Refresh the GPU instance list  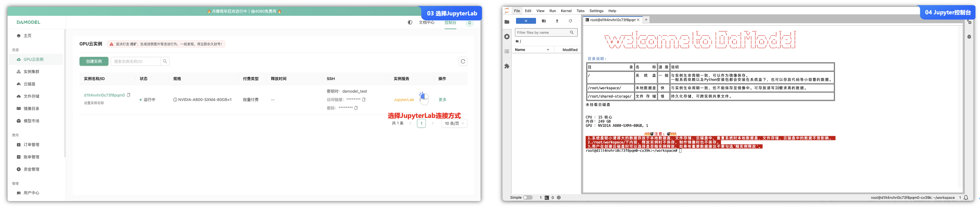point(463,61)
